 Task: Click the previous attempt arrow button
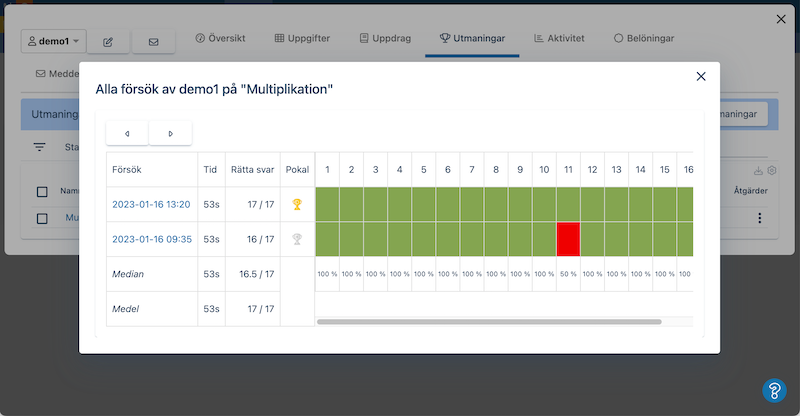click(127, 133)
